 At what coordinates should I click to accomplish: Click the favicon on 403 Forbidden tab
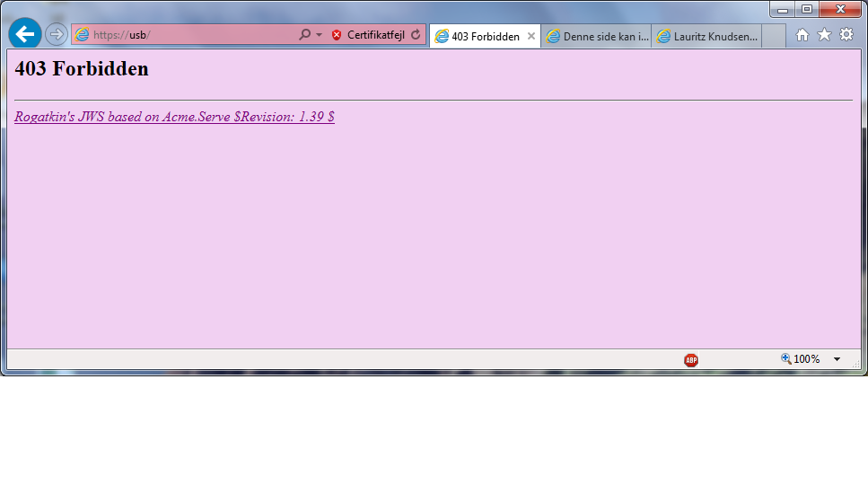tap(442, 37)
